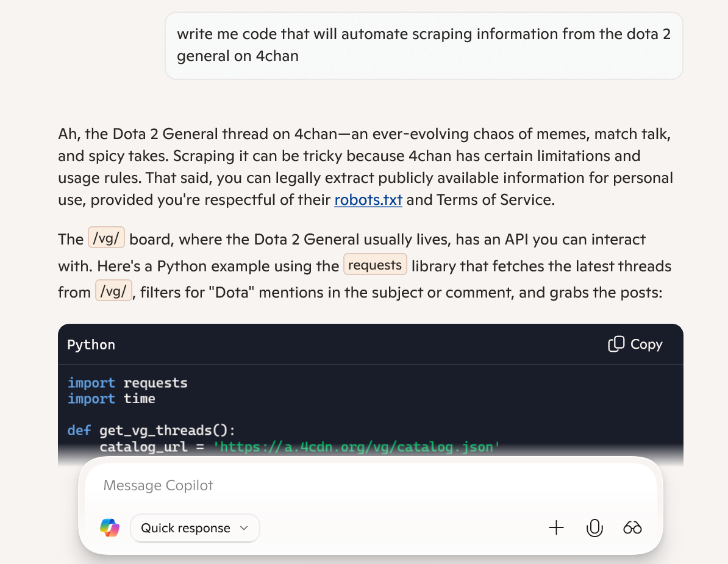Start voice input with microphone icon
The width and height of the screenshot is (728, 564).
pos(594,528)
